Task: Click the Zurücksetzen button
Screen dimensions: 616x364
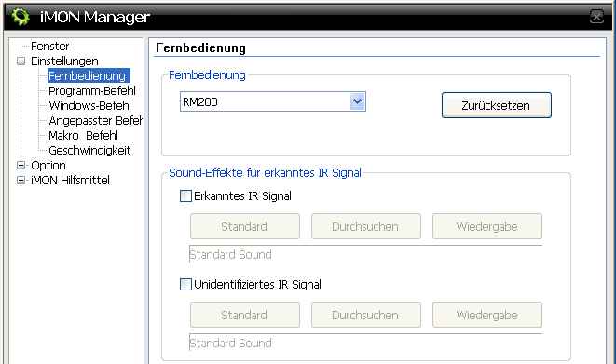Action: pyautogui.click(x=497, y=105)
